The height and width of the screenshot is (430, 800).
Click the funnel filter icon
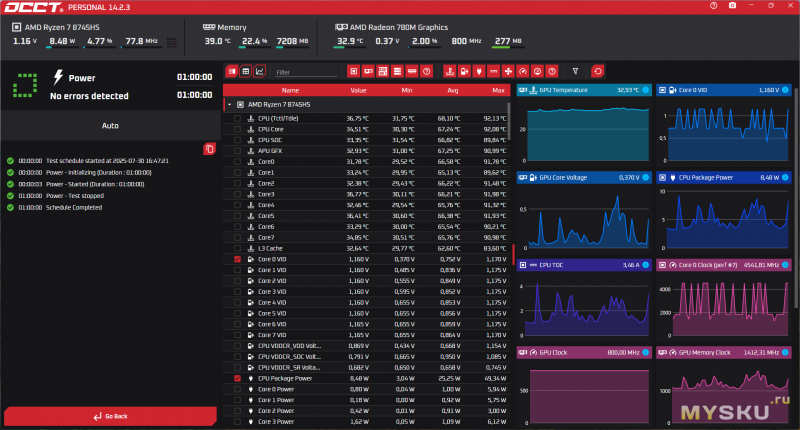[575, 71]
